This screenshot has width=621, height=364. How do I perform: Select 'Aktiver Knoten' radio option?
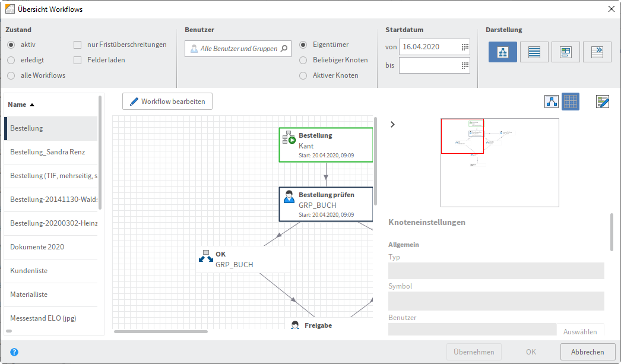point(303,75)
